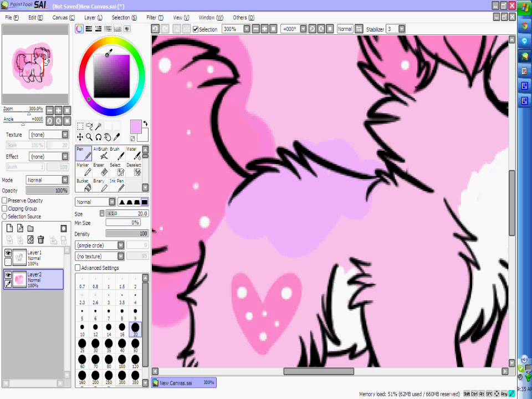This screenshot has height=399, width=532.
Task: Open the Layer menu
Action: pyautogui.click(x=93, y=18)
